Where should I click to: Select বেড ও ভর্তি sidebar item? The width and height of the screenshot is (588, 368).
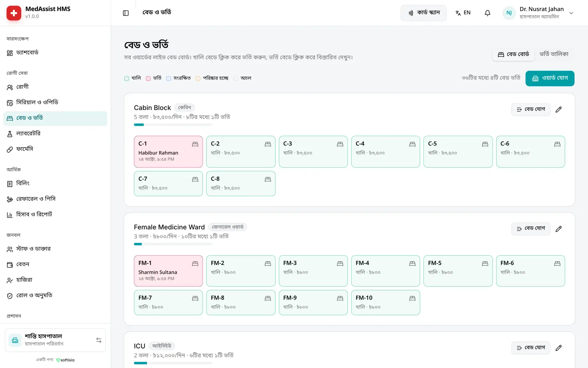tap(55, 118)
